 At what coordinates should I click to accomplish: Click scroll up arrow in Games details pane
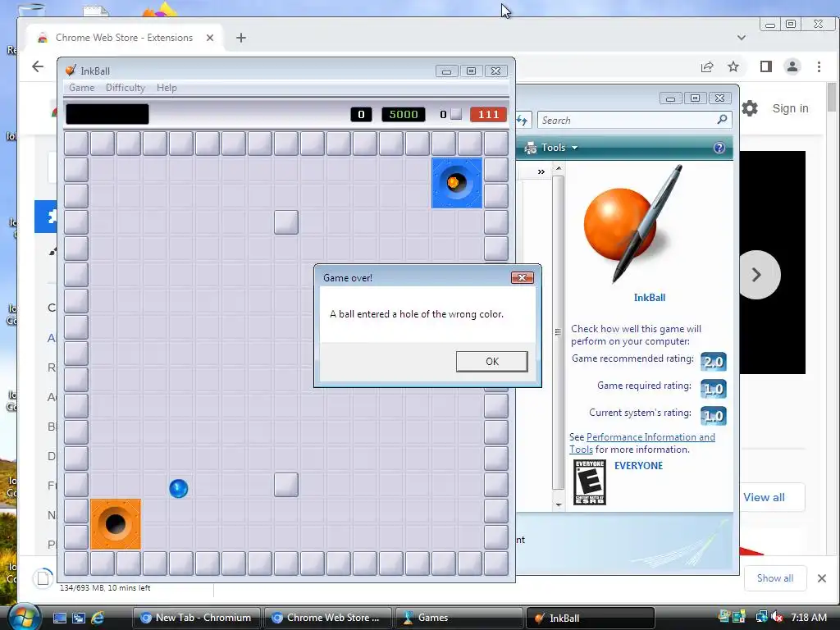[558, 168]
